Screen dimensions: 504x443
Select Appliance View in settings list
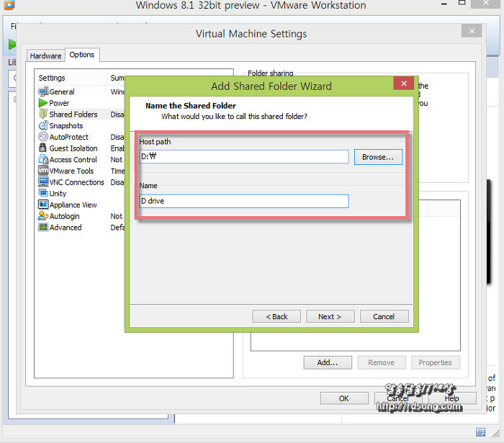point(73,205)
